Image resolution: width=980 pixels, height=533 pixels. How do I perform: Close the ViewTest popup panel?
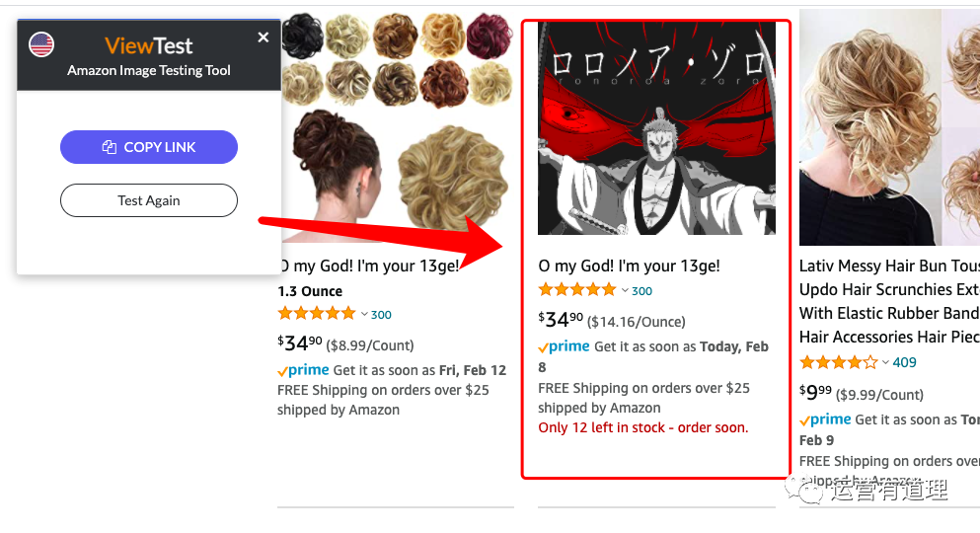(x=264, y=38)
